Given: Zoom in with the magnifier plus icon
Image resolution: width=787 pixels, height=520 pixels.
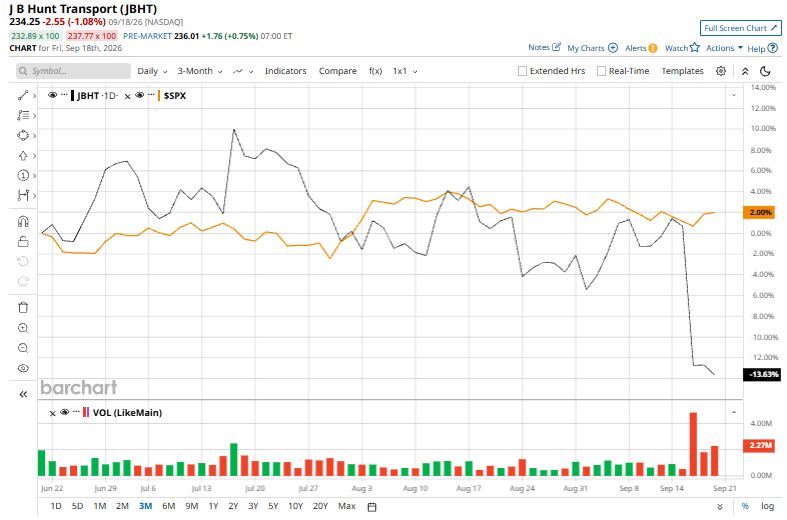Looking at the screenshot, I should 23,328.
